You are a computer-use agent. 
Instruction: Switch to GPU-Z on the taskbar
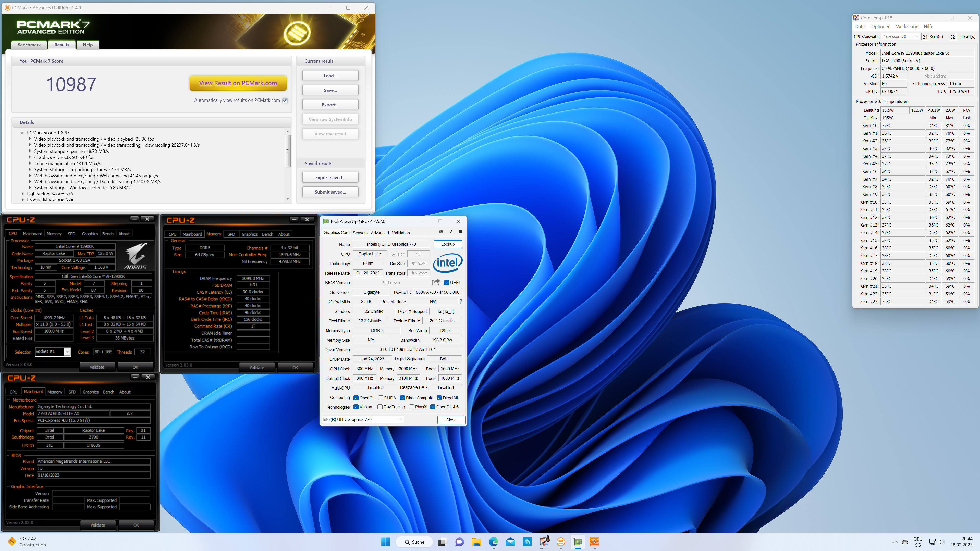pos(578,542)
